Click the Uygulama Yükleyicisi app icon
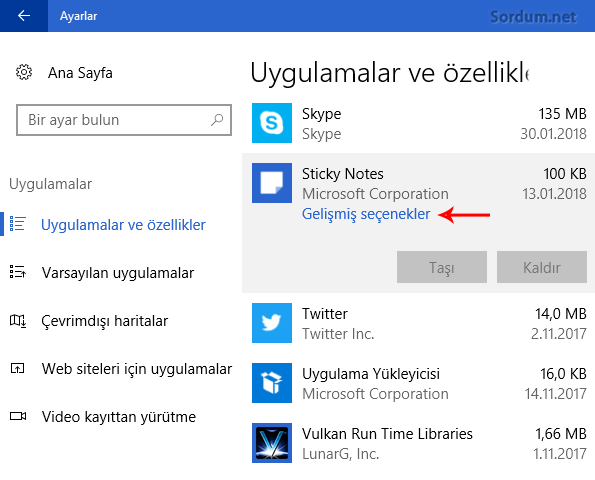Screen dimensions: 595x480 tap(272, 383)
